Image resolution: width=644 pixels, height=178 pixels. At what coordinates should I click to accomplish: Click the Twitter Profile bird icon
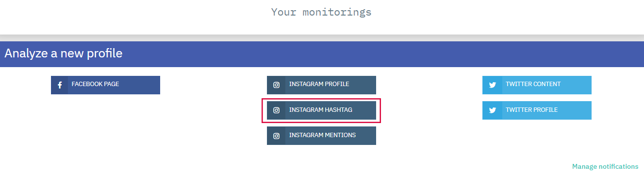(x=493, y=110)
